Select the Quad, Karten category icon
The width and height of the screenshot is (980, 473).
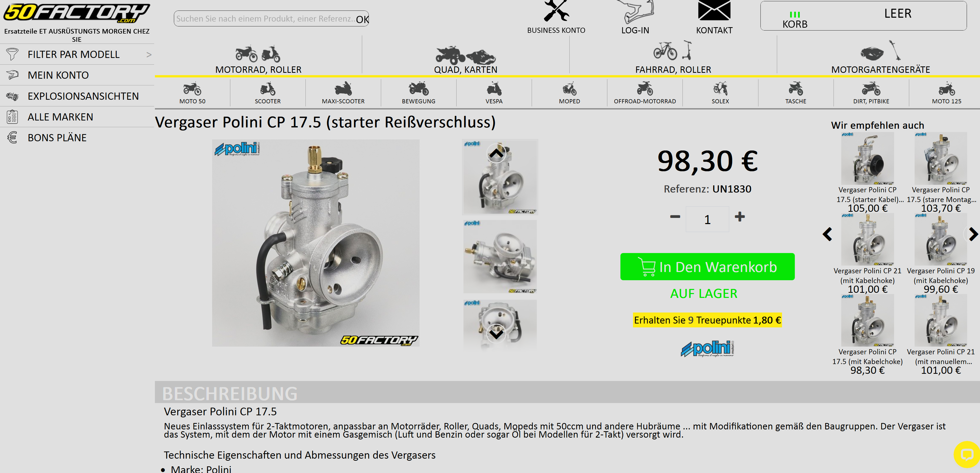[465, 56]
